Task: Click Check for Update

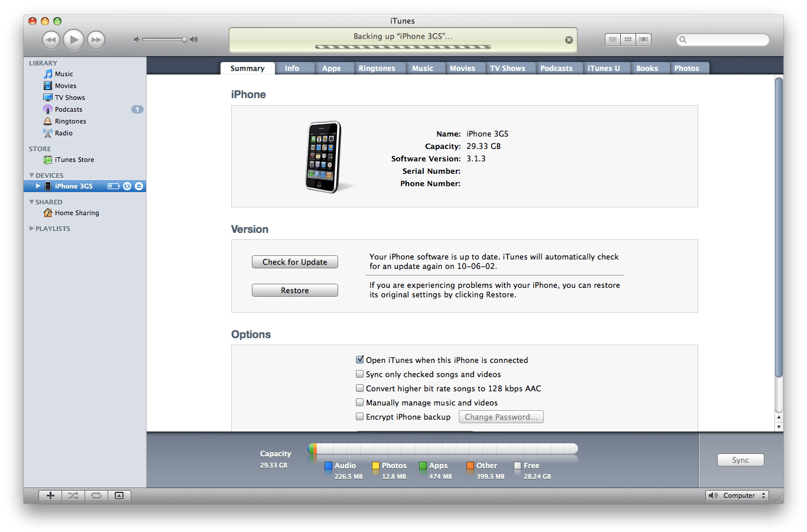Action: click(294, 261)
